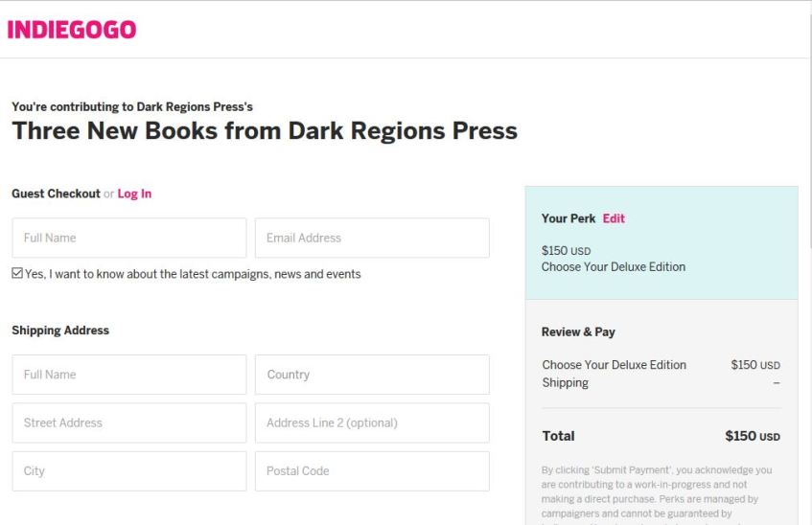The image size is (812, 525).
Task: Click the Email Address input field
Action: click(x=372, y=238)
